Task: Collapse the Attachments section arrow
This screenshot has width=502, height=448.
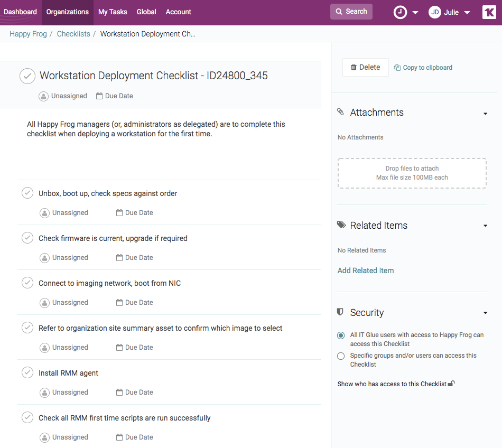Action: [x=485, y=113]
